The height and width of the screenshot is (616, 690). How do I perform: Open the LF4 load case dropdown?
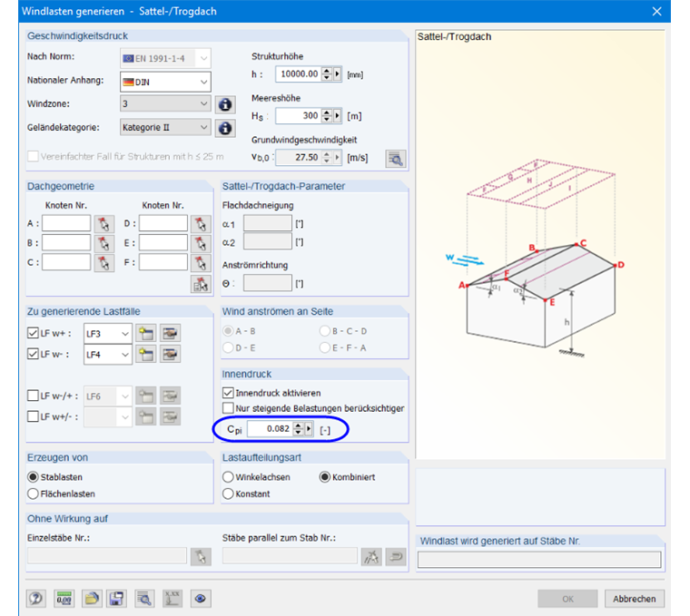pos(108,355)
